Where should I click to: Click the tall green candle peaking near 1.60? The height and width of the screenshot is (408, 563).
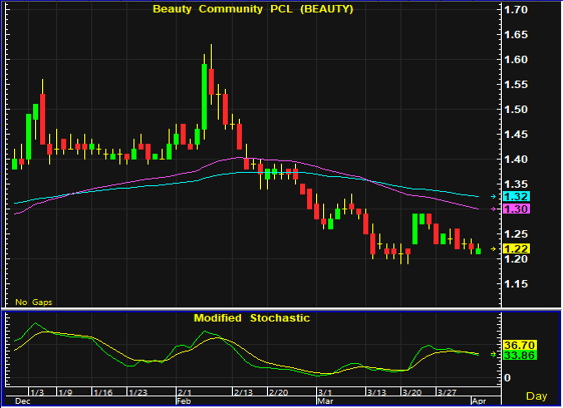point(204,97)
